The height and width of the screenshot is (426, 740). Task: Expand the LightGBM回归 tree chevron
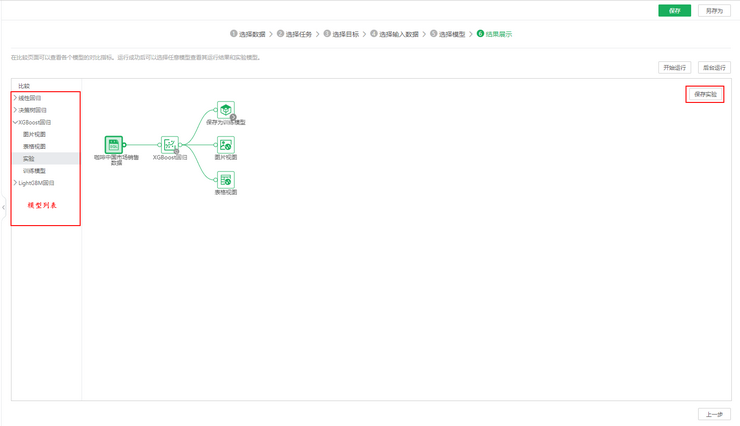pos(15,183)
